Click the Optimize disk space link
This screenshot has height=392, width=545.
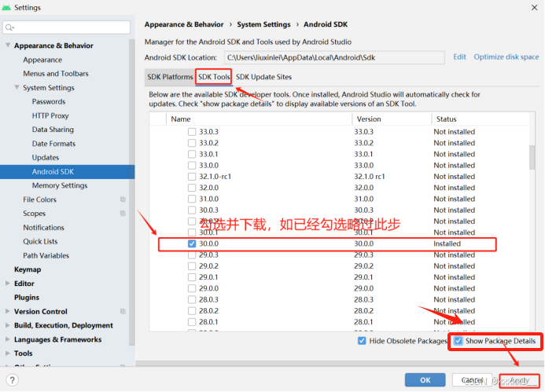(x=506, y=57)
